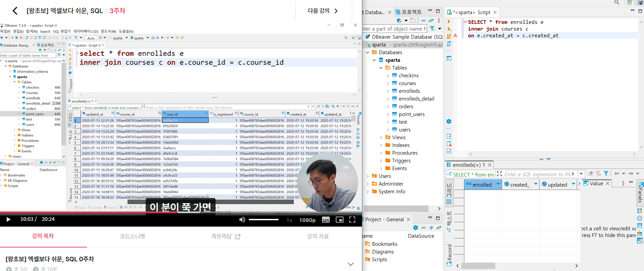This screenshot has height=271, width=644.
Task: Click the video subtitles caption icon
Action: tap(326, 220)
